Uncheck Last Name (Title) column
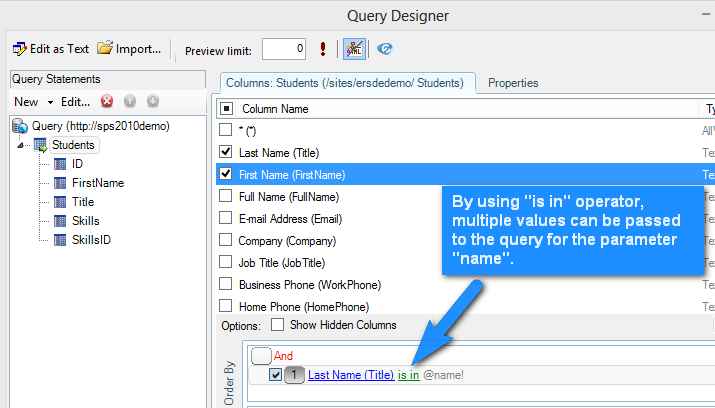The image size is (715, 408). pyautogui.click(x=226, y=152)
